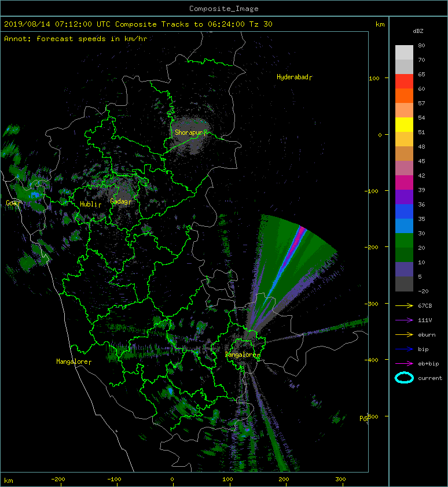Click the eburn legend label

(427, 335)
